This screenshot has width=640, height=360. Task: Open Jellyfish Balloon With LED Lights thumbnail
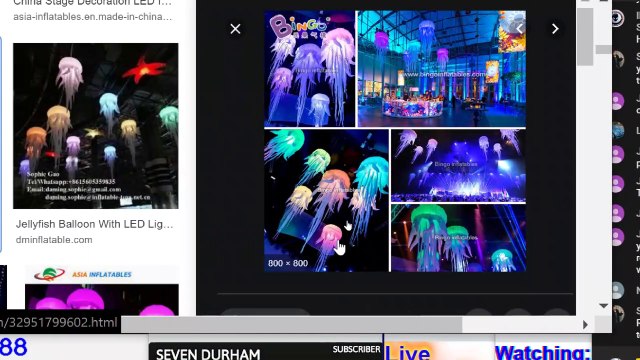[96, 126]
